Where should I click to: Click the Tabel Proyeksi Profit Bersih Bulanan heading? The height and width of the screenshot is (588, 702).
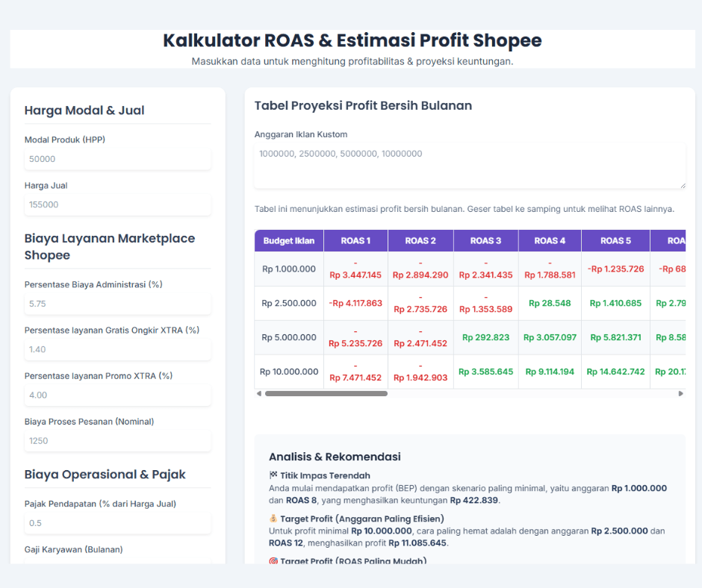point(363,106)
